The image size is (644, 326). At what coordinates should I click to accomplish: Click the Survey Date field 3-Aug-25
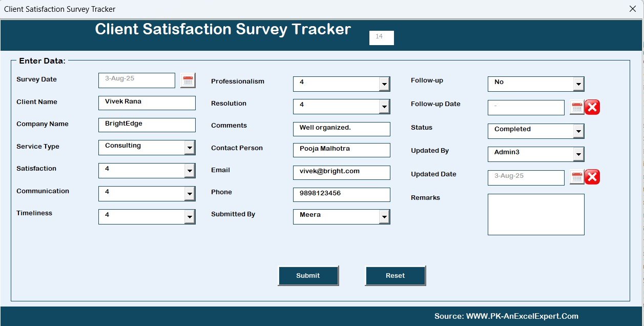tap(137, 80)
